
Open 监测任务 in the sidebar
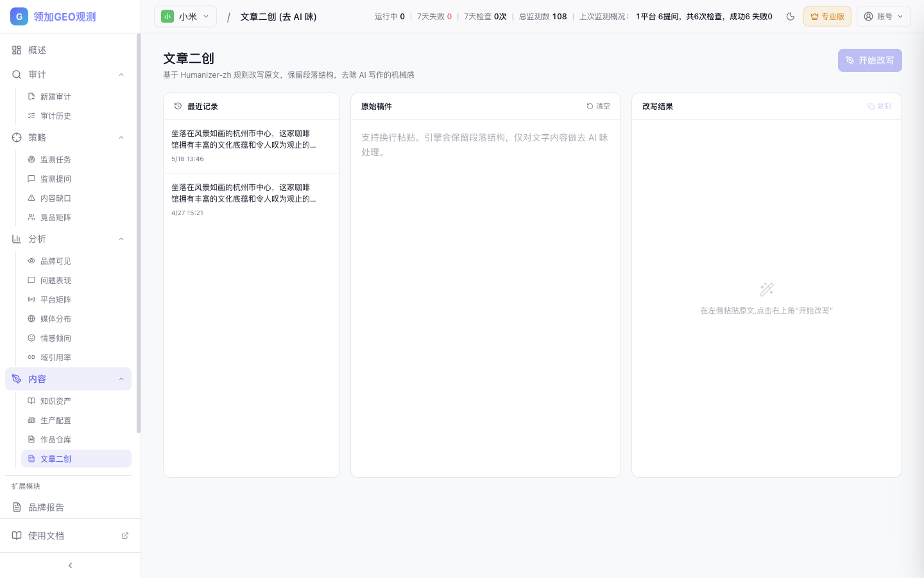click(76, 159)
